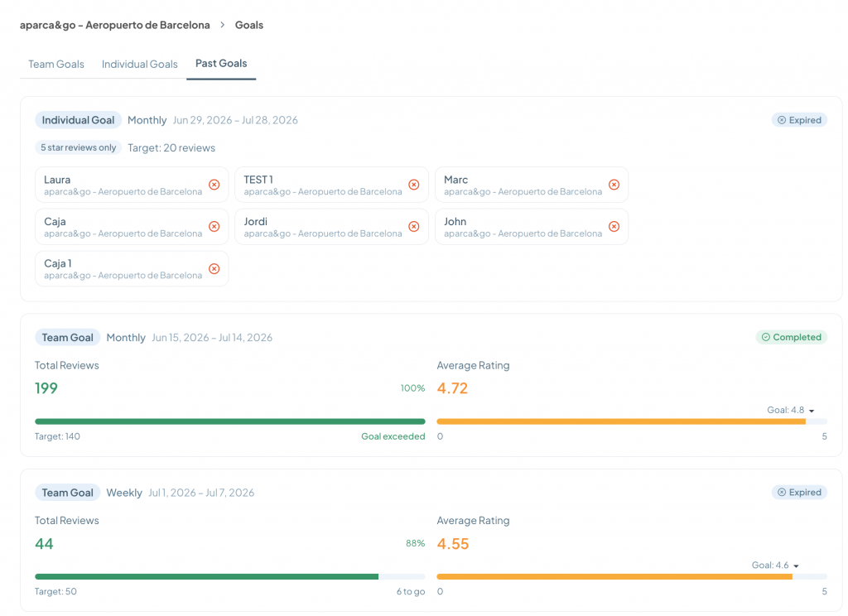Screen dimensions: 848x616
Task: Click the Completed status badge
Action: (791, 337)
